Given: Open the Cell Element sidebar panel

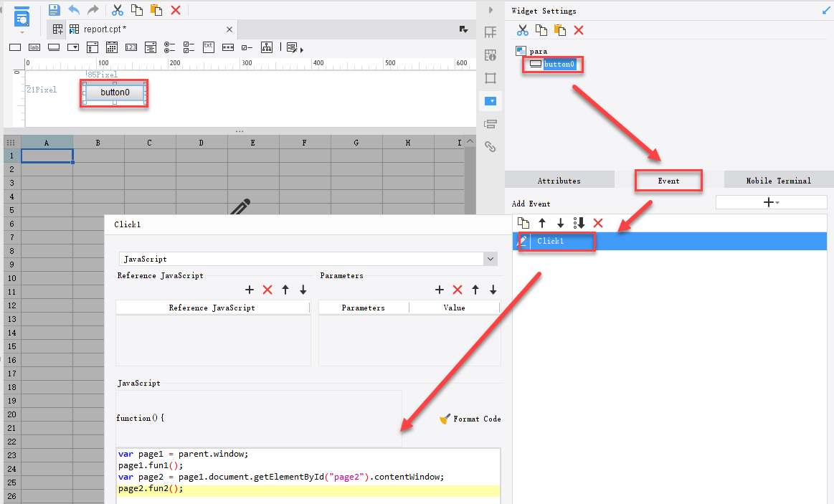Looking at the screenshot, I should [491, 32].
